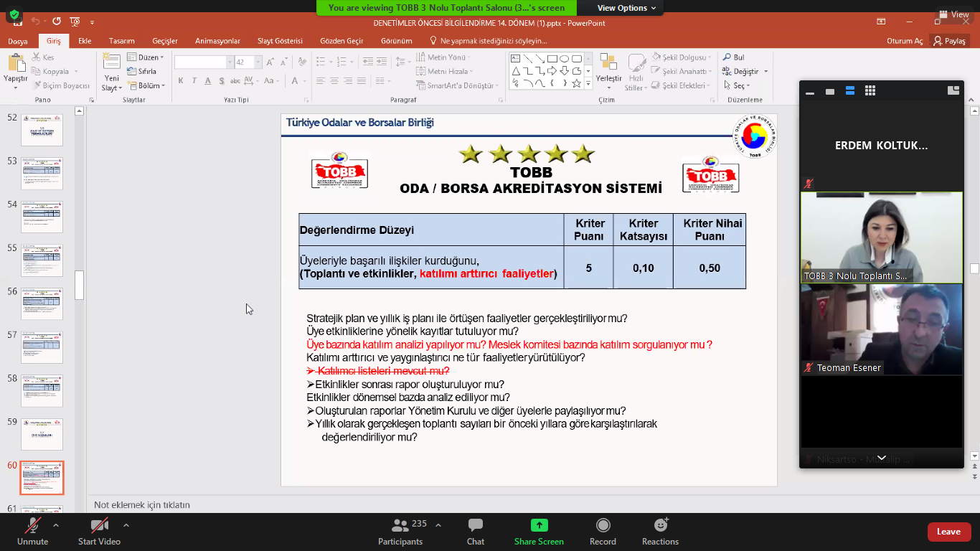Open the Seç select dropdown
The image size is (980, 551).
pyautogui.click(x=736, y=85)
